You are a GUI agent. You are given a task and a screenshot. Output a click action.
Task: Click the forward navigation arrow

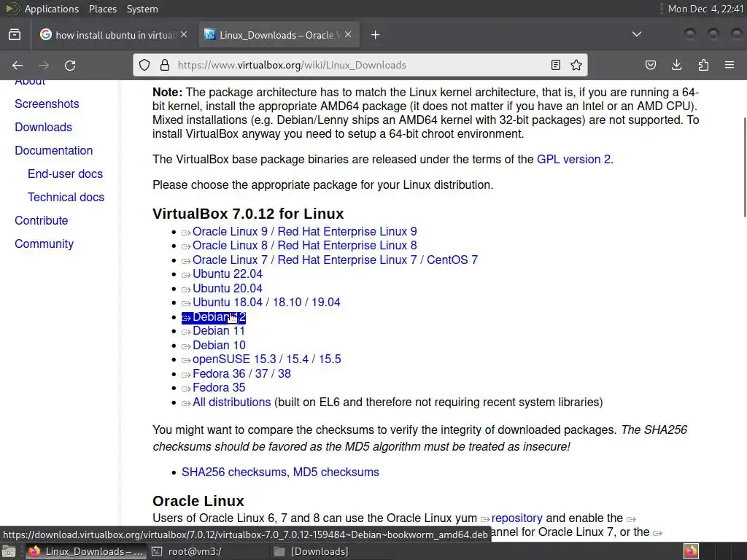click(x=44, y=65)
